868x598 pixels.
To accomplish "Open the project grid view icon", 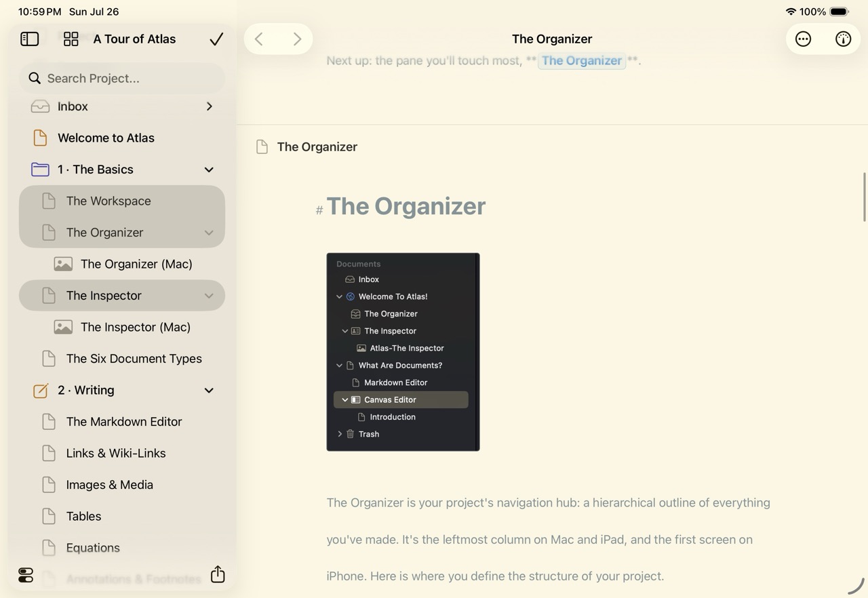I will click(x=71, y=39).
